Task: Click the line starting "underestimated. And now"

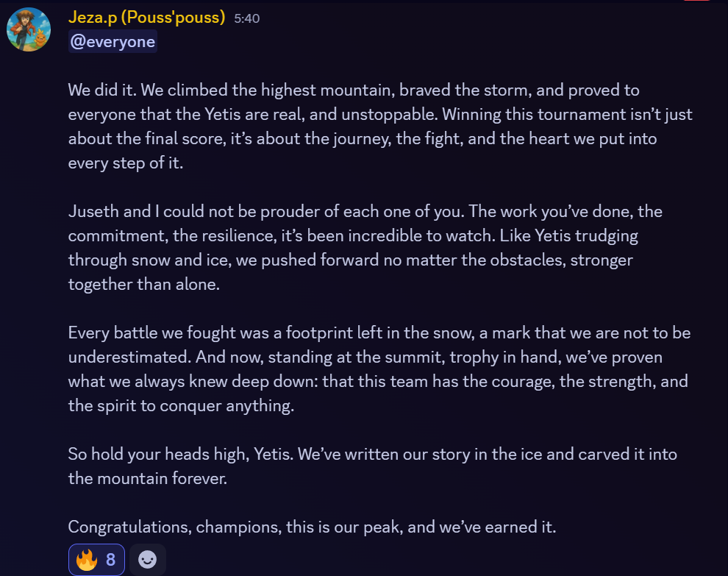Action: [x=365, y=358]
